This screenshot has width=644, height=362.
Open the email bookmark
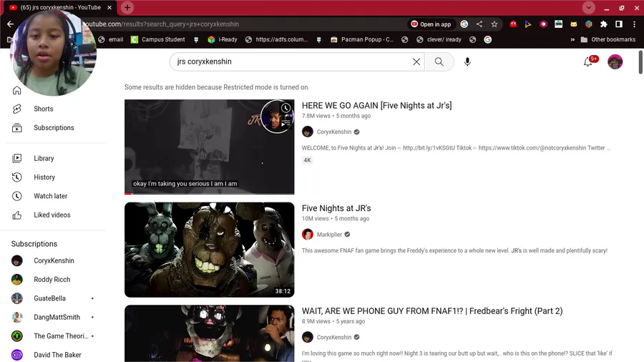(x=111, y=40)
